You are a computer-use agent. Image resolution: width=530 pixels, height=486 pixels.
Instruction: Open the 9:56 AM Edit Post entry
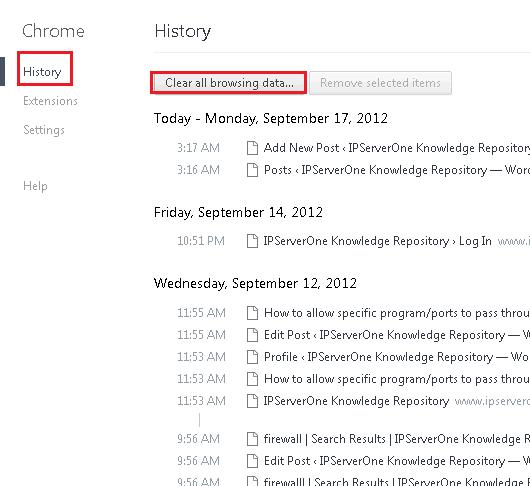[x=396, y=461]
